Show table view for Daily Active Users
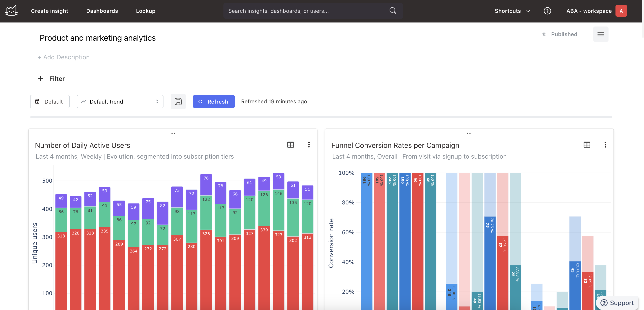The width and height of the screenshot is (644, 310). (291, 145)
